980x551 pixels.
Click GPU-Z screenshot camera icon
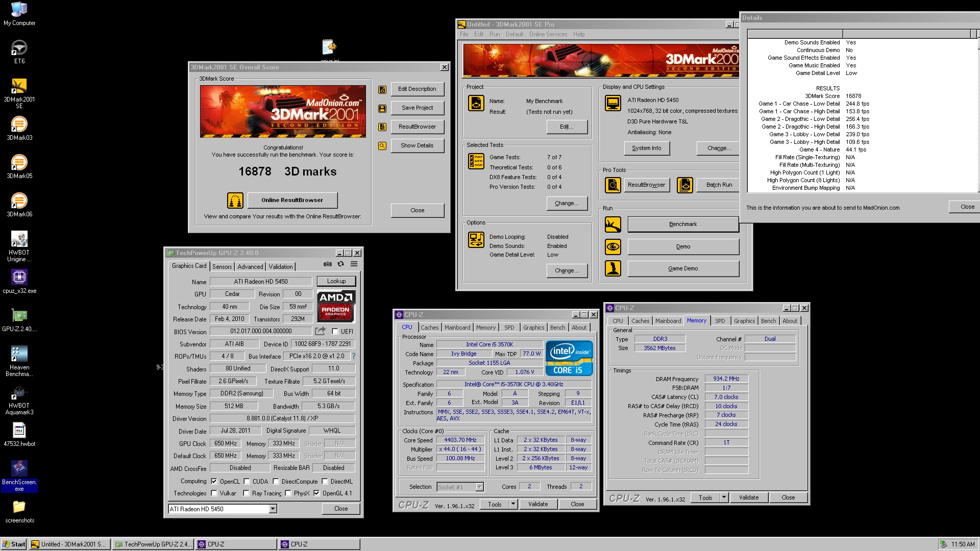coord(328,264)
